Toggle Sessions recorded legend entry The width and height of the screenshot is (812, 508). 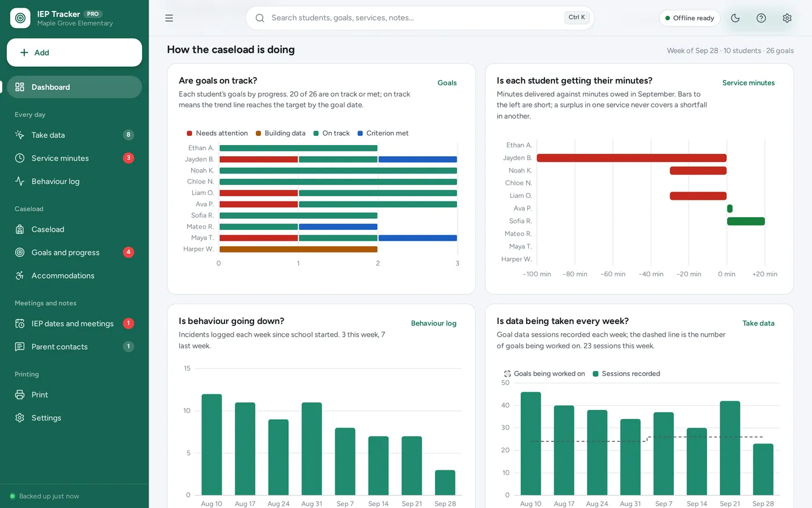tap(626, 374)
